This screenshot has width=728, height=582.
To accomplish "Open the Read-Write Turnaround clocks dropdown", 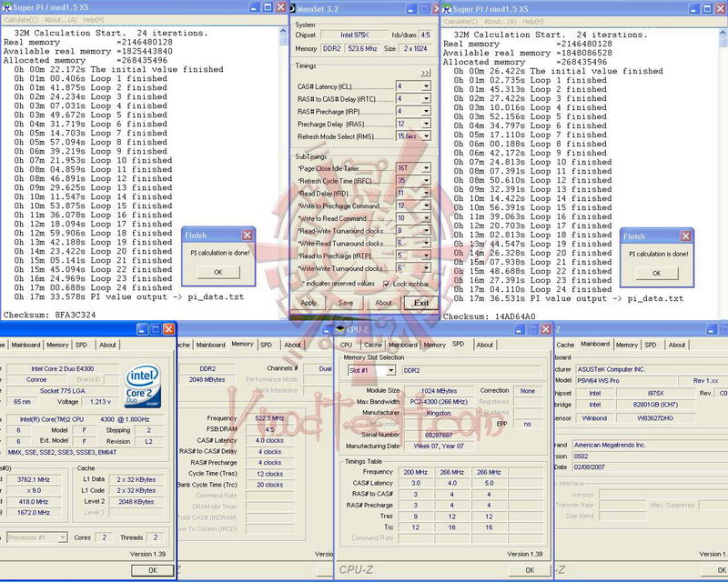I will point(426,231).
